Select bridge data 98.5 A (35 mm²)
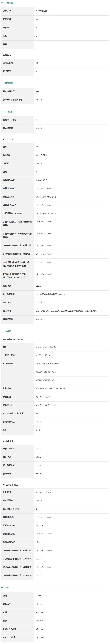110x644 pixels. tap(43, 397)
